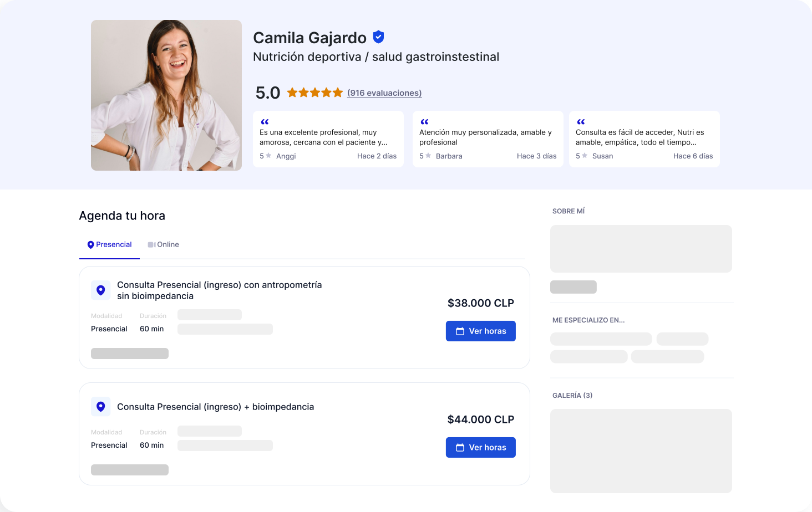The width and height of the screenshot is (812, 512).
Task: Click 'Hace 6 días' on Susan's review
Action: (x=693, y=156)
